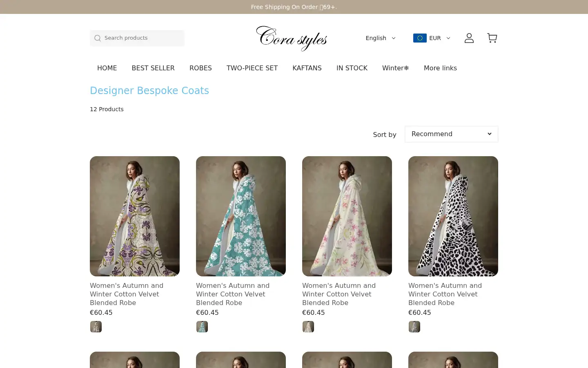Click €60.45 price under leopard robe
The width and height of the screenshot is (588, 368).
[x=420, y=312]
